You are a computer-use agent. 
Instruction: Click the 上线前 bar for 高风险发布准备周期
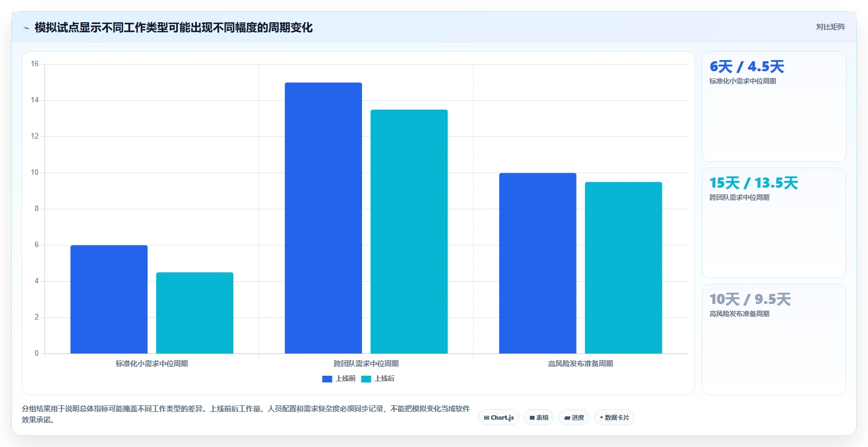point(538,263)
